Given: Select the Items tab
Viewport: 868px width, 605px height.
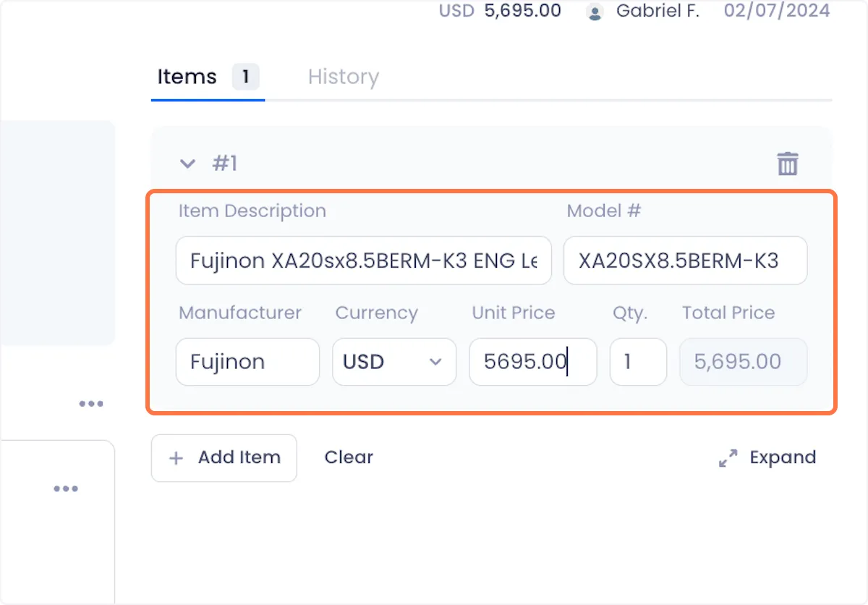Looking at the screenshot, I should [208, 77].
